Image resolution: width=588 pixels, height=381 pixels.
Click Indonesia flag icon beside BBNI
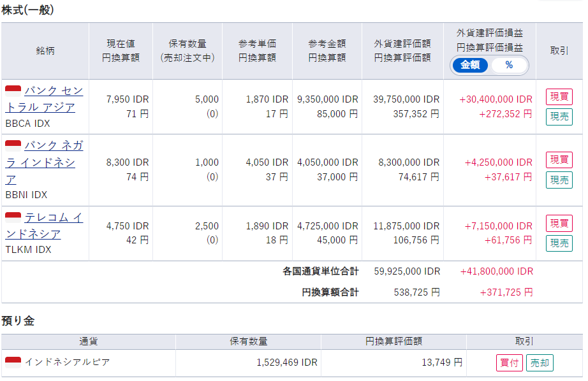tap(13, 145)
